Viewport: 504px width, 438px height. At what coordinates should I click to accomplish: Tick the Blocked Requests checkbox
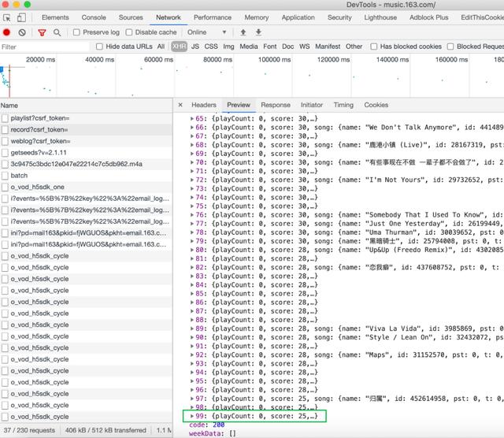(x=450, y=46)
